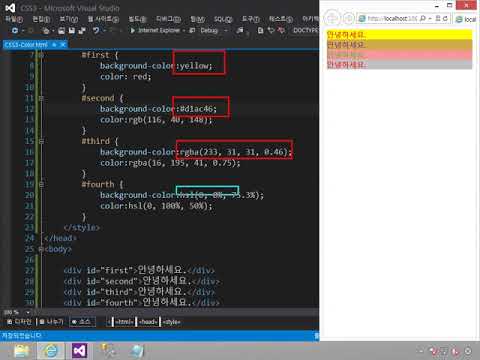This screenshot has height=360, width=480.
Task: Click the undo toolbar icon
Action: [96, 30]
